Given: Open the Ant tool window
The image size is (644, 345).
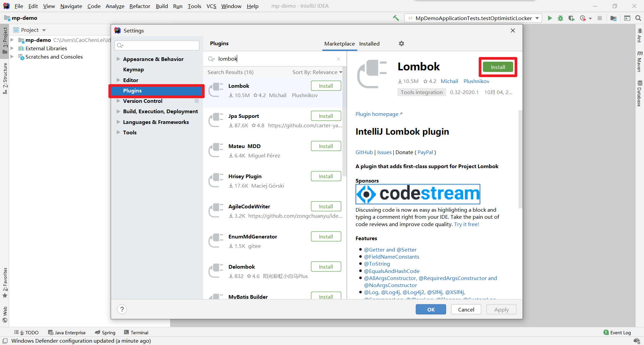Looking at the screenshot, I should pos(639,35).
